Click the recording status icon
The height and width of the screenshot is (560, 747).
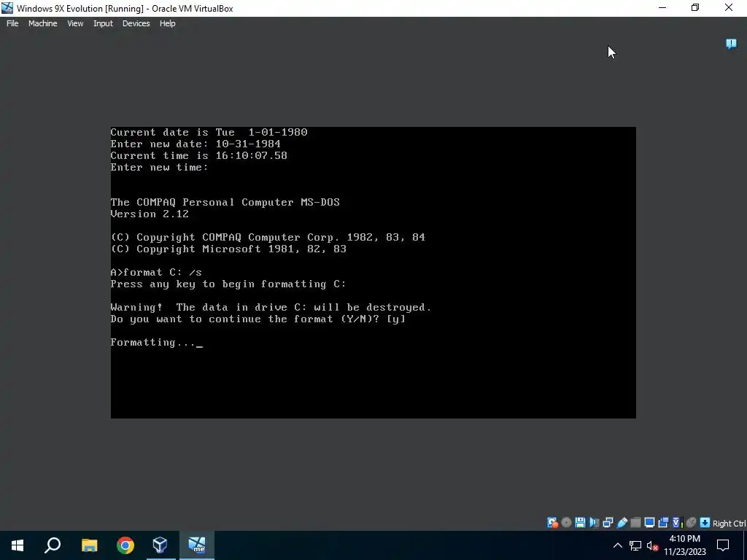click(x=663, y=523)
